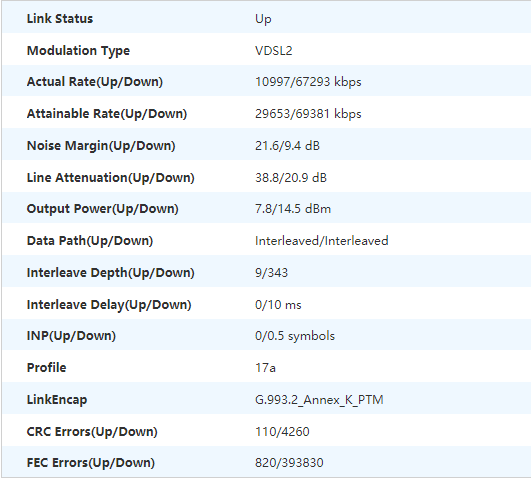The height and width of the screenshot is (480, 531).
Task: Select the 29653/69381 kbps value
Action: click(308, 114)
